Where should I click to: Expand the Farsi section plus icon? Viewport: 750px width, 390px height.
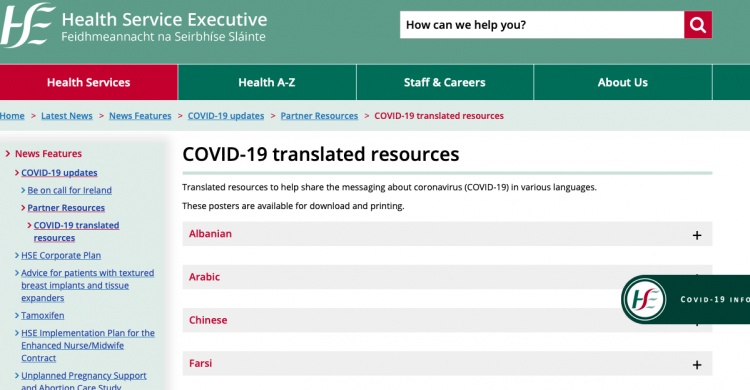coord(697,365)
